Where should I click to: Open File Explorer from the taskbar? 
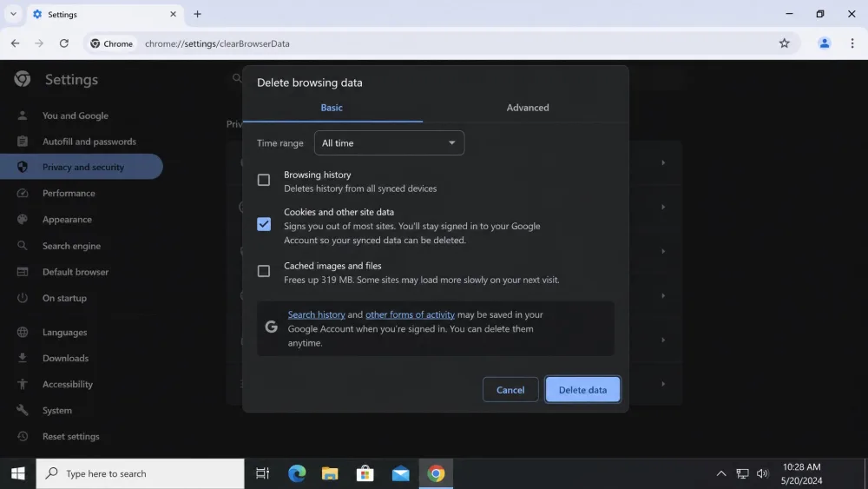330,473
